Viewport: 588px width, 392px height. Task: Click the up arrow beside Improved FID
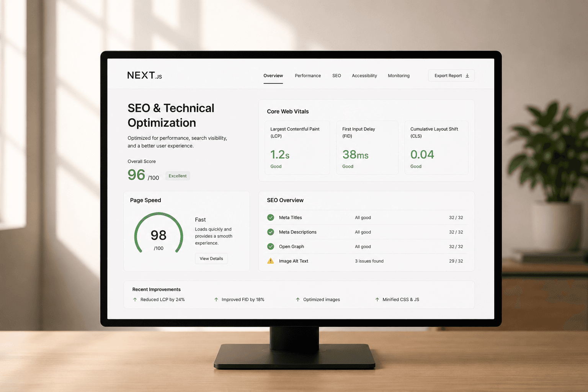click(x=216, y=300)
